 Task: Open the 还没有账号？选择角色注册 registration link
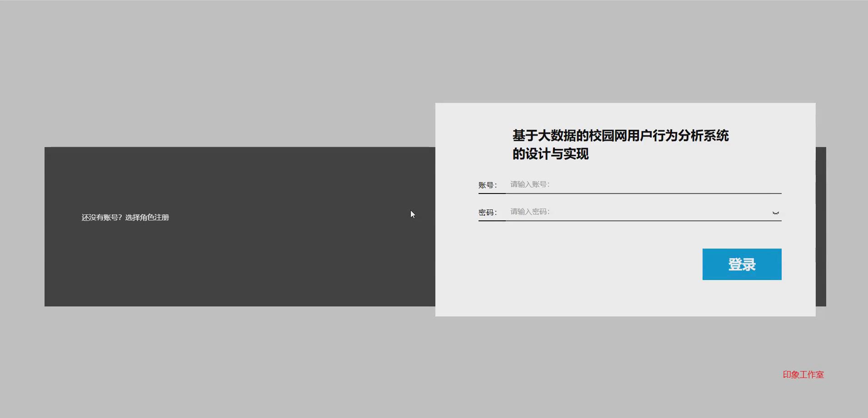(x=125, y=217)
